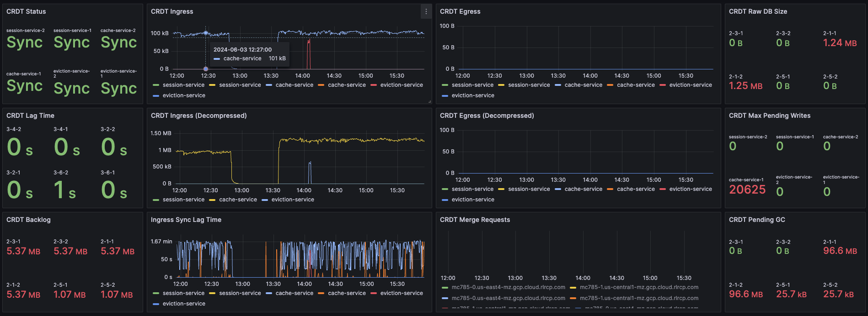The width and height of the screenshot is (868, 316).
Task: Click the hovered data point on CRDT Ingress graph
Action: coord(206,33)
